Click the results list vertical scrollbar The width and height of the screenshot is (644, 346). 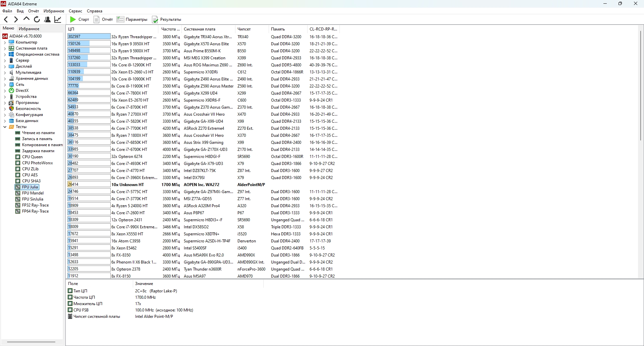tap(641, 86)
